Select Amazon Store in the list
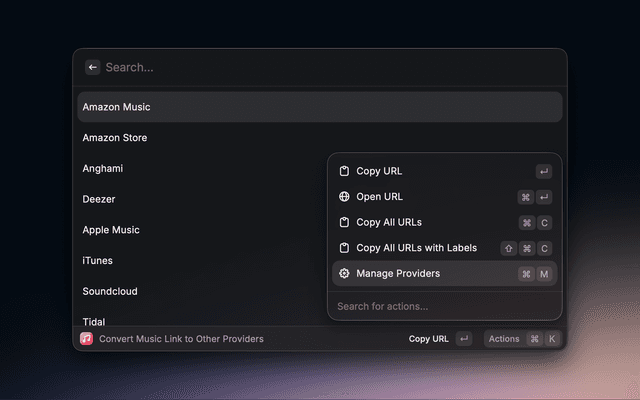 pyautogui.click(x=200, y=138)
